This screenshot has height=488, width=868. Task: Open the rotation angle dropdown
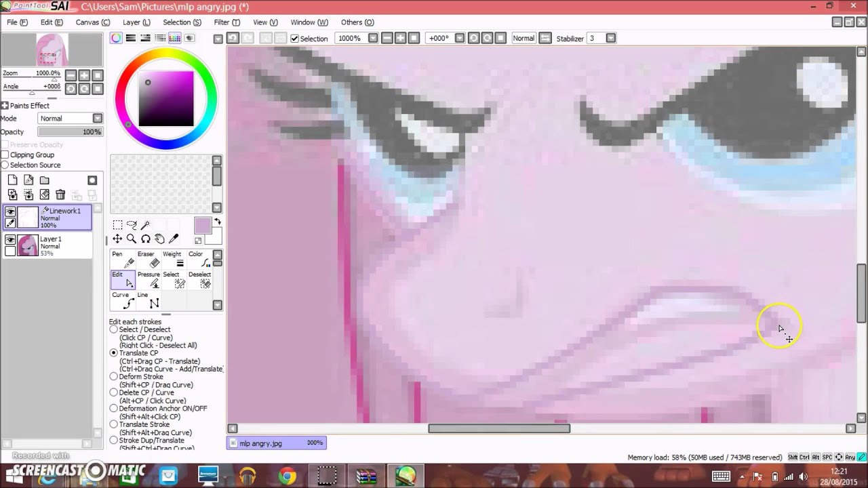pyautogui.click(x=459, y=39)
